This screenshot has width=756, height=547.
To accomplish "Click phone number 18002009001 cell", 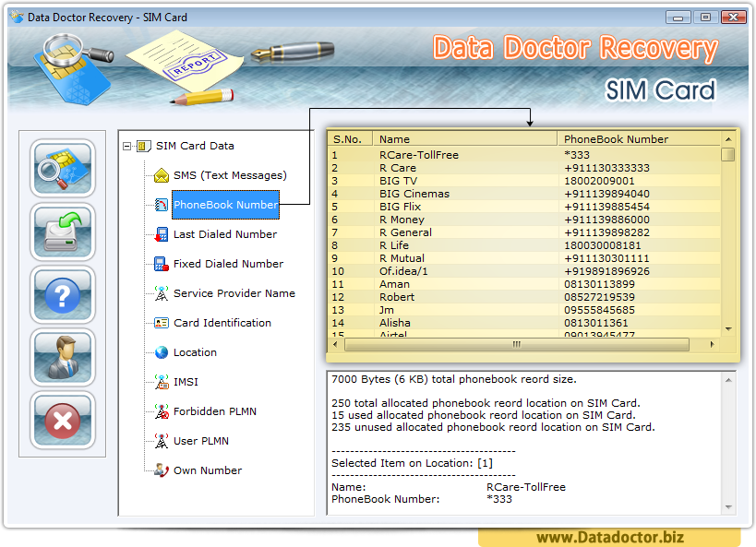I will [599, 181].
